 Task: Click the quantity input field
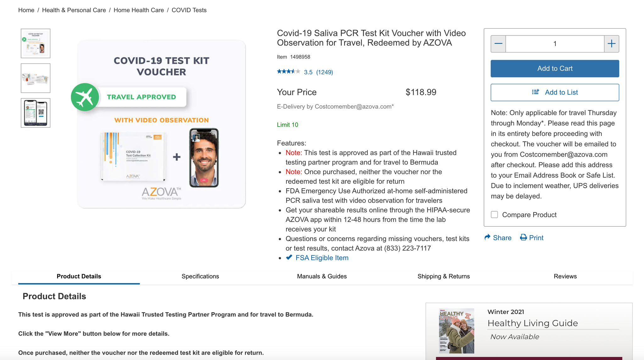coord(555,44)
